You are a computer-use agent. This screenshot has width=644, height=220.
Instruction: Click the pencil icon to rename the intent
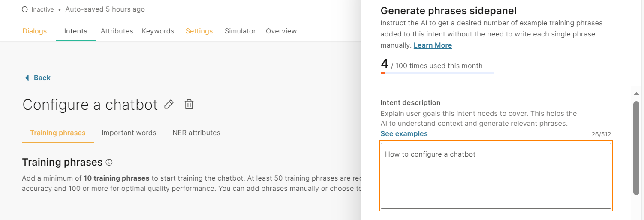click(169, 104)
